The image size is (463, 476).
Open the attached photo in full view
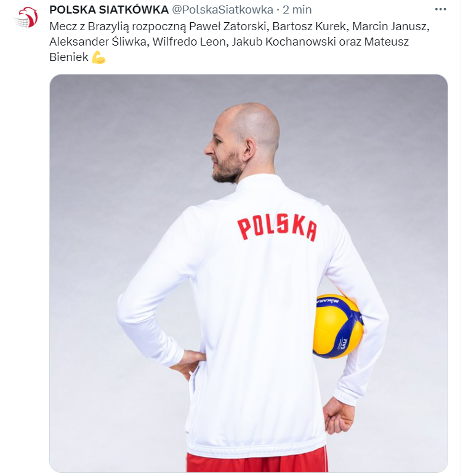pos(249,273)
